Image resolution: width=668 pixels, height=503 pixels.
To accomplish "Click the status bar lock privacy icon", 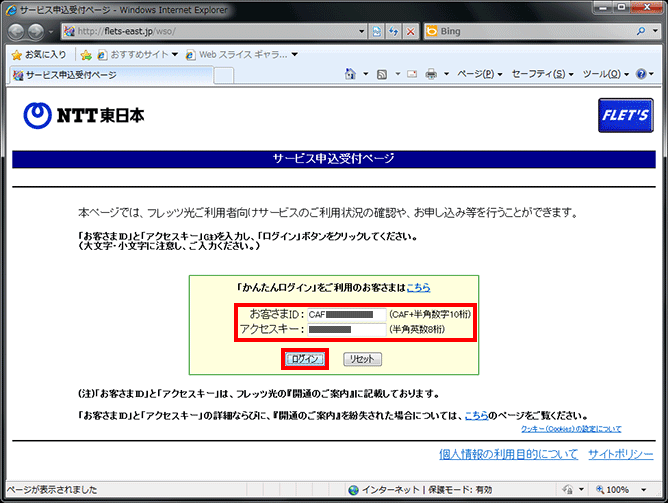I will click(567, 490).
